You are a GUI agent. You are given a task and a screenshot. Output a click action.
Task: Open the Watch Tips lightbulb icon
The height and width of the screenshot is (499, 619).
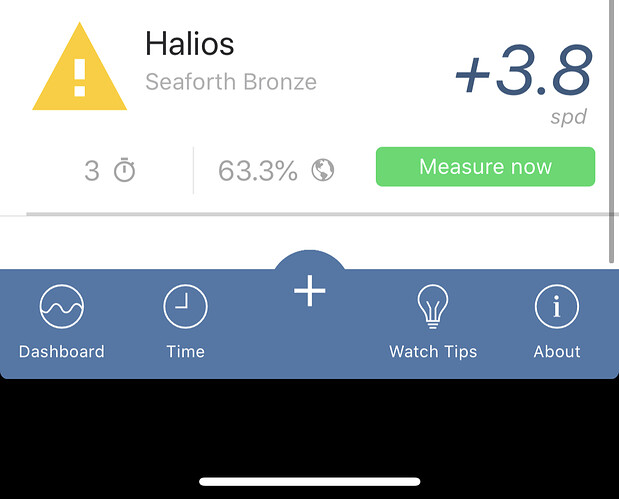(433, 306)
